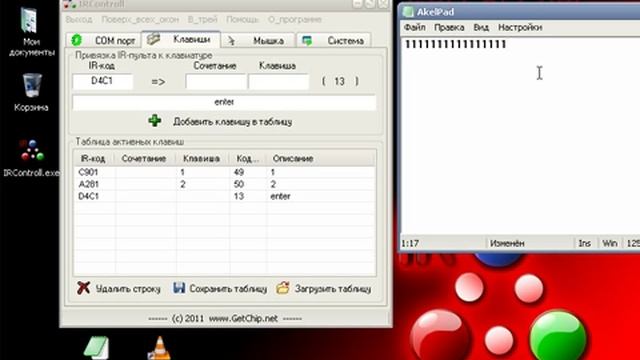This screenshot has height=360, width=640.
Task: Click AkelPad status bar Ins indicator
Action: click(584, 243)
